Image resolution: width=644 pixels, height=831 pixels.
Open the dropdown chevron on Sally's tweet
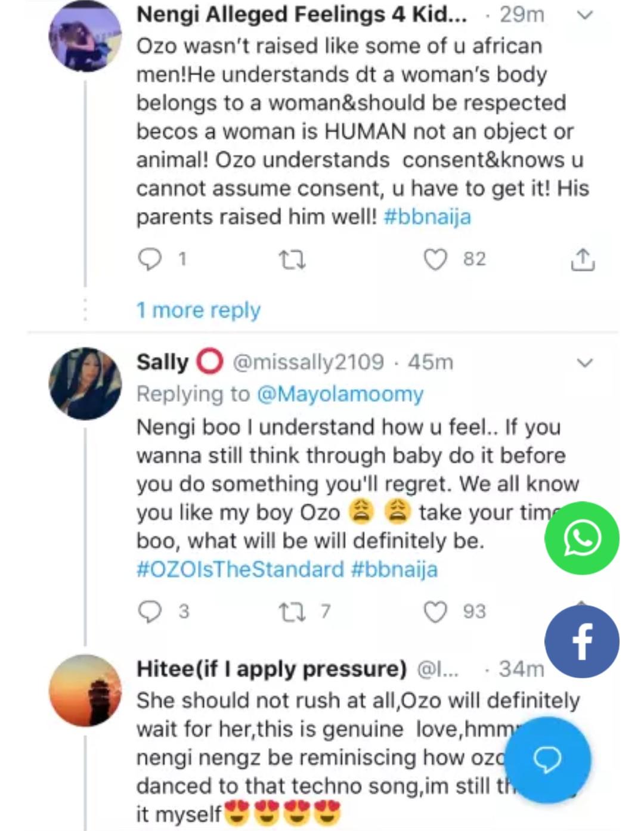585,362
